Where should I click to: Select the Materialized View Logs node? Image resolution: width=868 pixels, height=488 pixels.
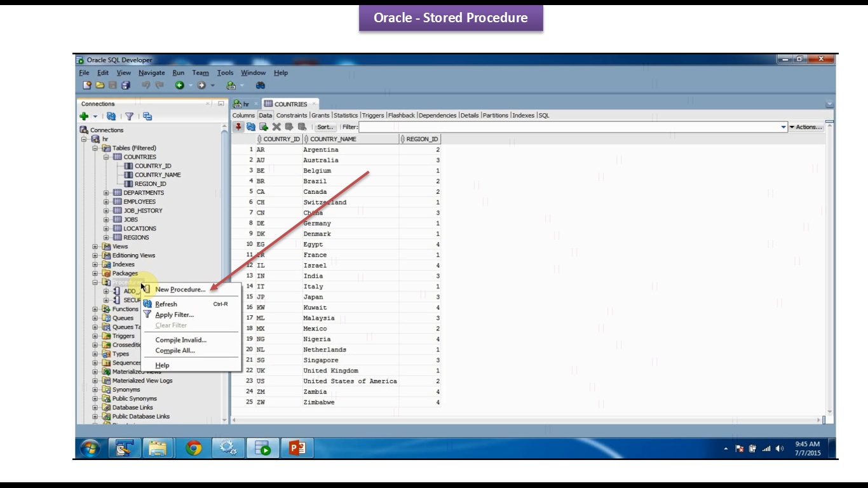point(142,381)
